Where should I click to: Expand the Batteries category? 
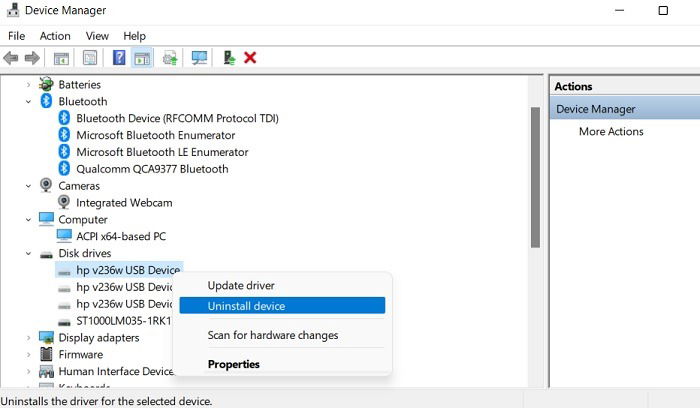pos(29,85)
